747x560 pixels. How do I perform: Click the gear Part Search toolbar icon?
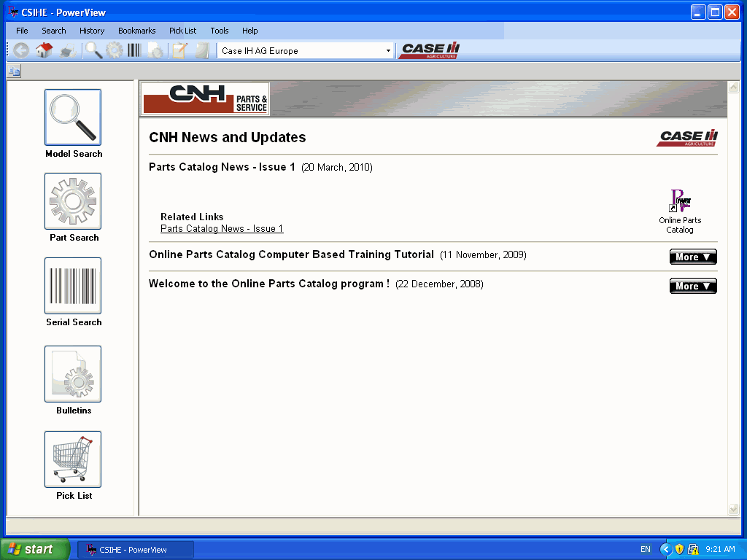click(x=115, y=50)
